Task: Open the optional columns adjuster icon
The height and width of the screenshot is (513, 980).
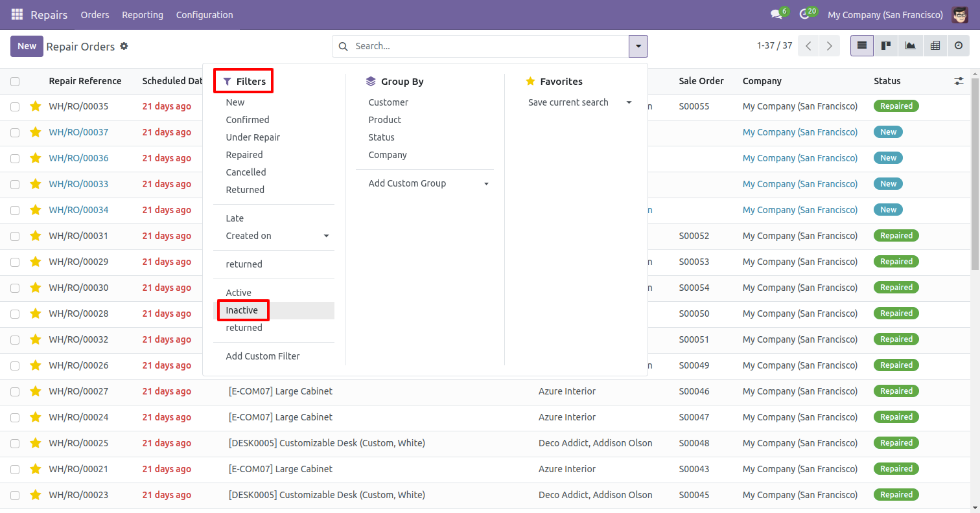Action: click(x=959, y=81)
